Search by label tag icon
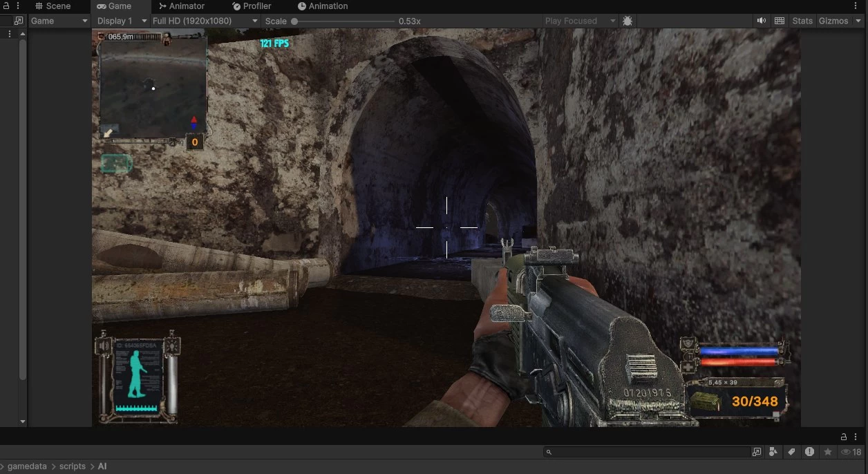Viewport: 868px width, 474px height. click(791, 452)
